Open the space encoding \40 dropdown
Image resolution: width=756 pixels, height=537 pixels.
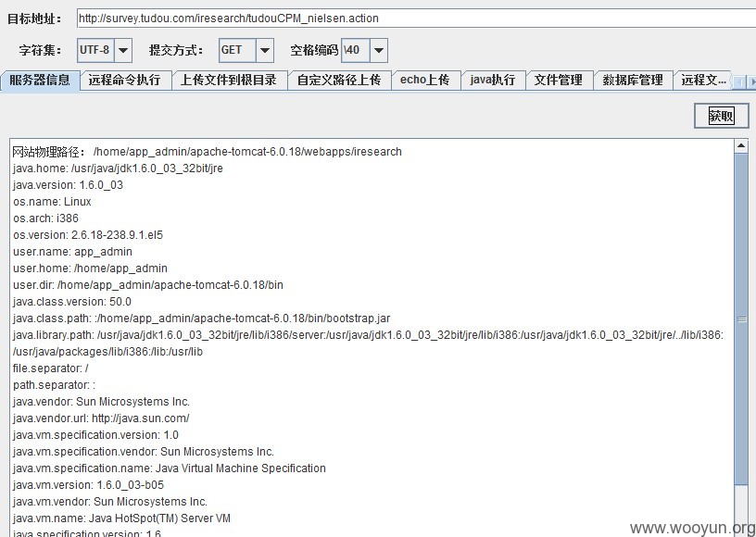[x=379, y=50]
